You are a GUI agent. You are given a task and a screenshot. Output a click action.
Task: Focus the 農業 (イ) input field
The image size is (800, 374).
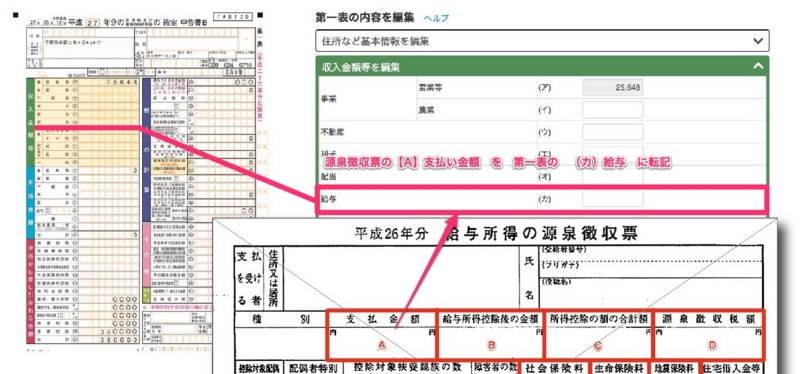tap(613, 110)
